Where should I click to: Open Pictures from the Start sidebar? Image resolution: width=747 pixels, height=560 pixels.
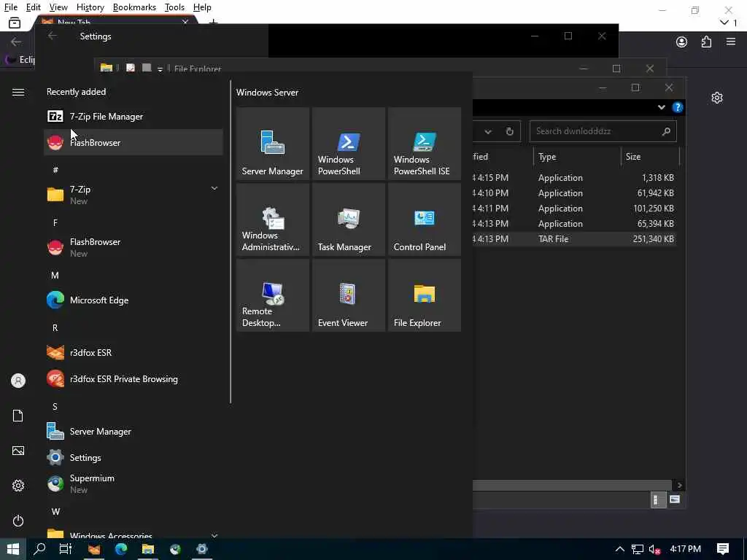pos(18,451)
